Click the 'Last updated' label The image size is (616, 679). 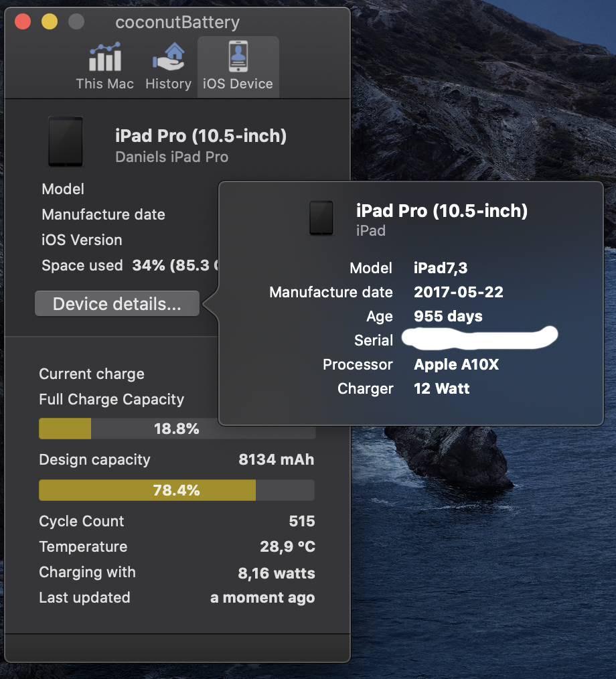[x=84, y=597]
